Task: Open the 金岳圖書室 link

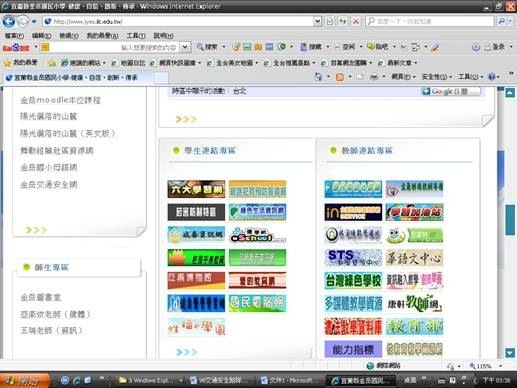Action: click(x=41, y=297)
